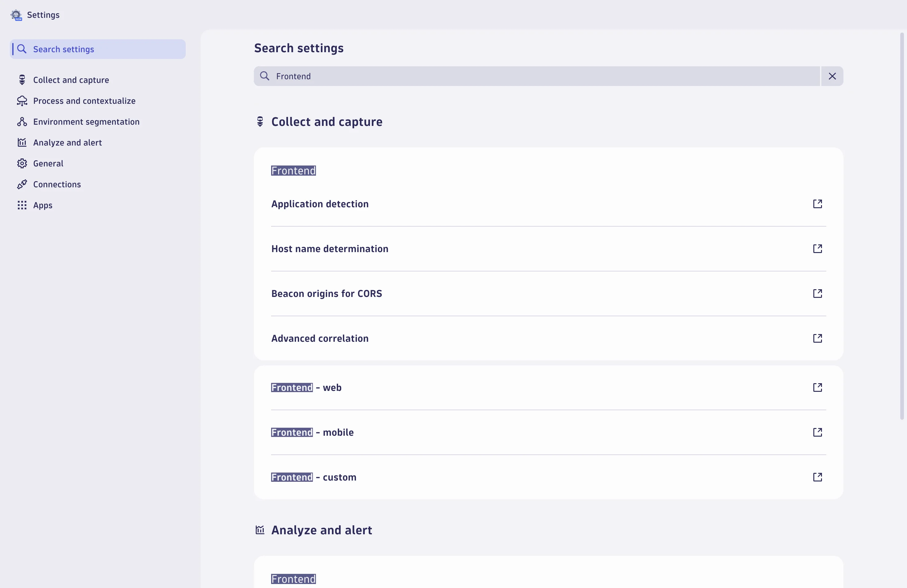Click the Process and contextualize cloud icon
This screenshot has height=588, width=907.
tap(22, 101)
